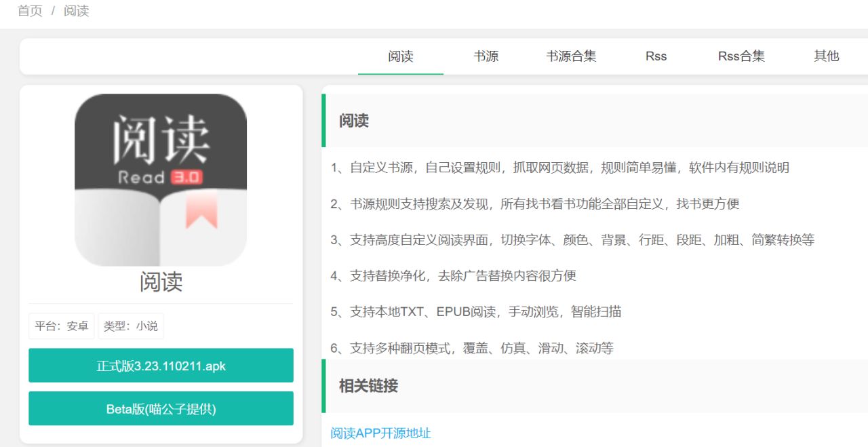The image size is (868, 447).
Task: Click the 阅读 Read 3.0 app icon
Action: [x=161, y=180]
